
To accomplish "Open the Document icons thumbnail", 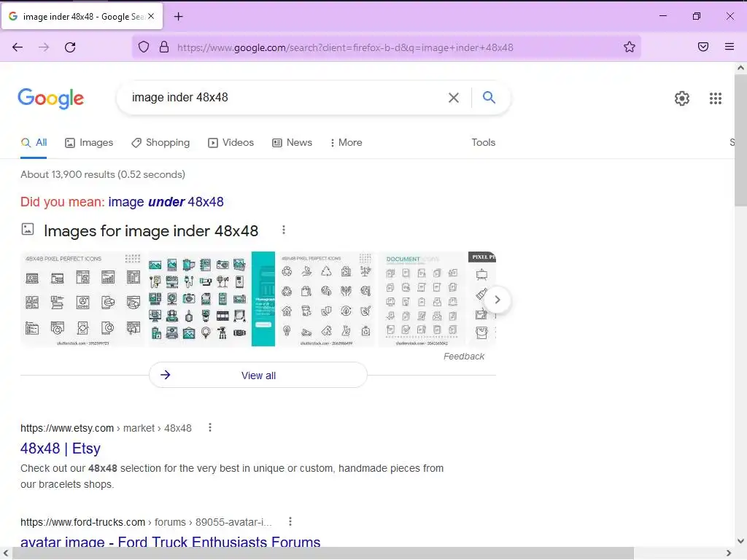I will [422, 299].
